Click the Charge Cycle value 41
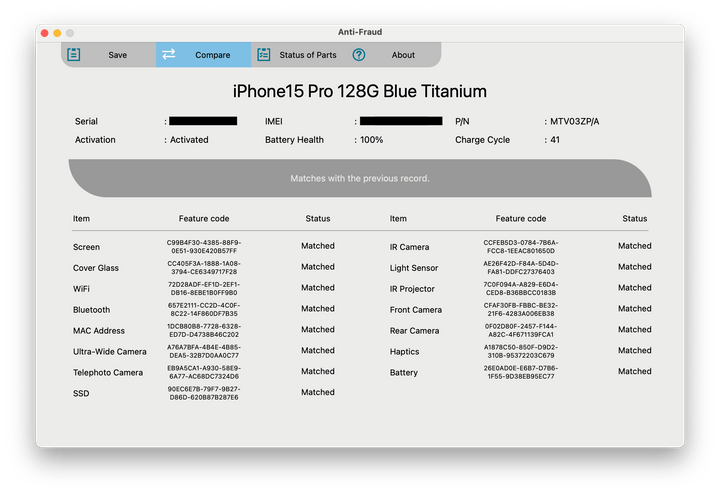 point(555,140)
